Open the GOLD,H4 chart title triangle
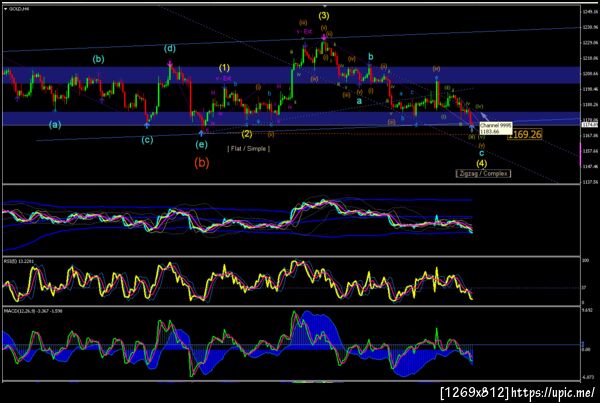This screenshot has height=403, width=600. pyautogui.click(x=6, y=8)
